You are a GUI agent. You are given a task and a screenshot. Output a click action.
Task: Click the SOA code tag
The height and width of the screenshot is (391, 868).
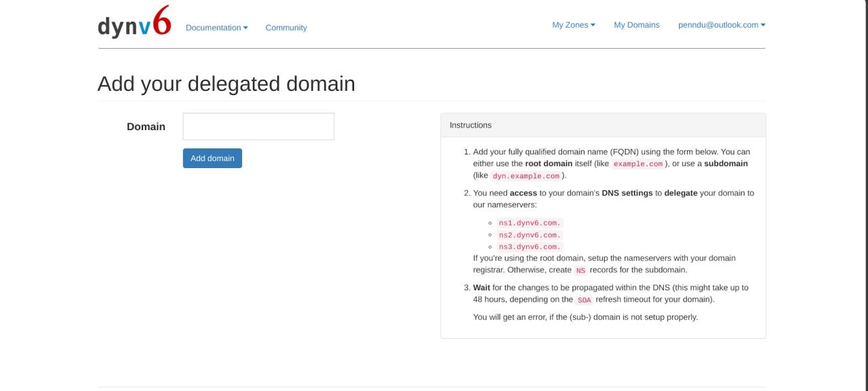pyautogui.click(x=585, y=300)
